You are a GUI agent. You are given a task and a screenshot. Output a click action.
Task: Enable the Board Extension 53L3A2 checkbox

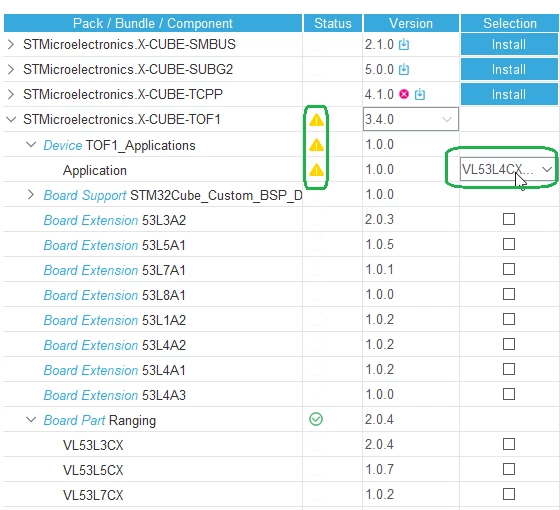[509, 219]
